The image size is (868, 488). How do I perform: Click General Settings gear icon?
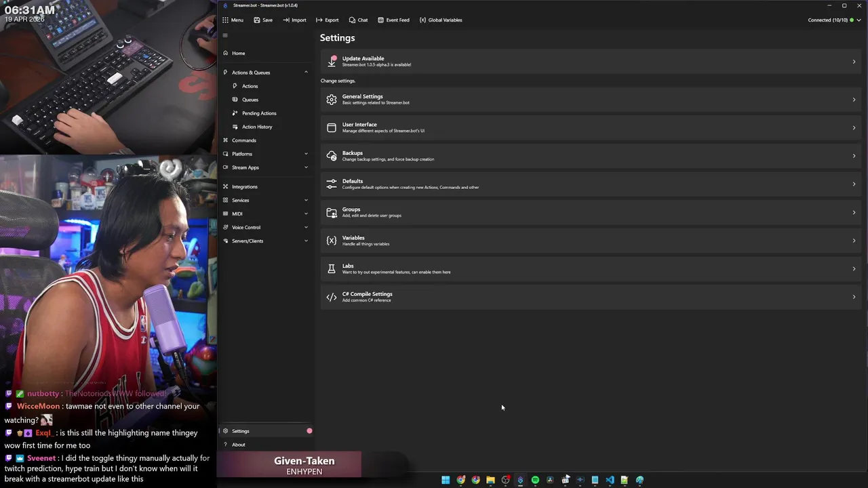pyautogui.click(x=332, y=100)
